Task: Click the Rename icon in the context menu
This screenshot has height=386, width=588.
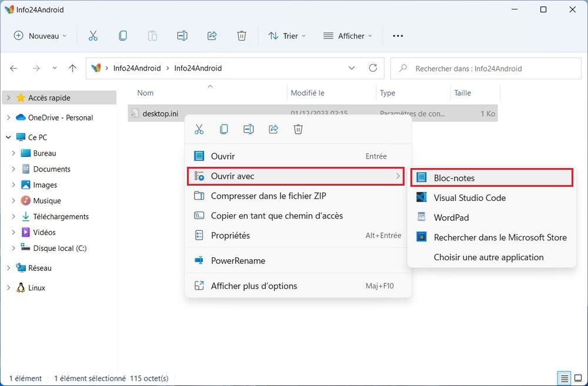Action: click(x=249, y=129)
